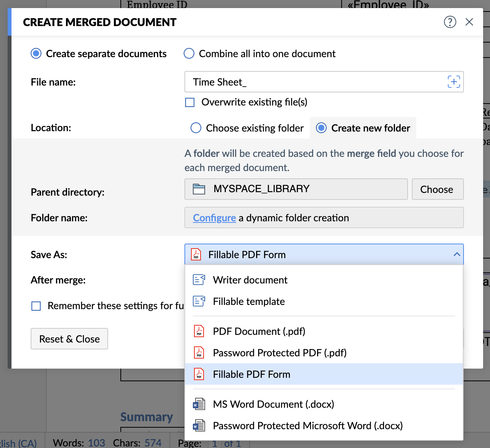Click the insert merge field icon in File name
Image resolution: width=490 pixels, height=448 pixels.
454,82
